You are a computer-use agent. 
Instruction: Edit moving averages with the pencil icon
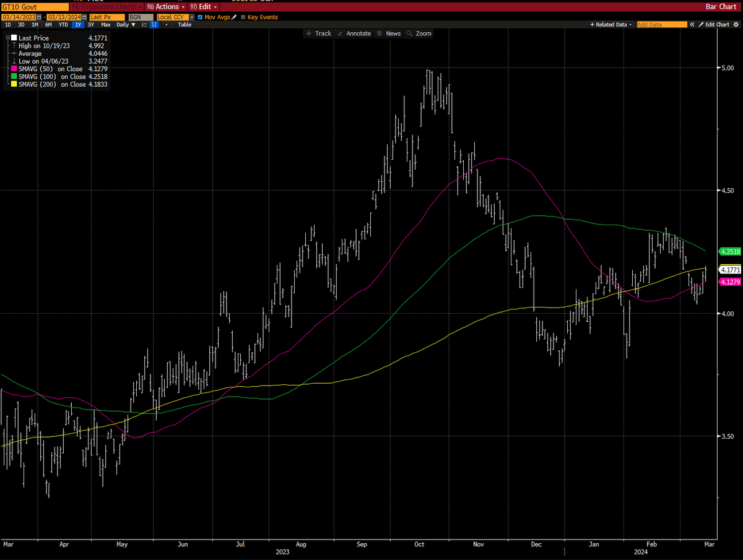[234, 17]
